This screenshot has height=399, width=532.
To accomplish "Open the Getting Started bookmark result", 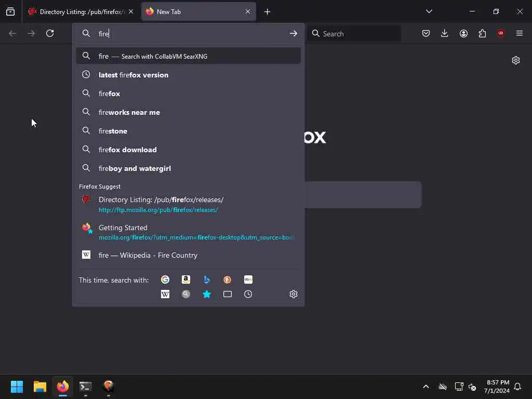I will [188, 232].
